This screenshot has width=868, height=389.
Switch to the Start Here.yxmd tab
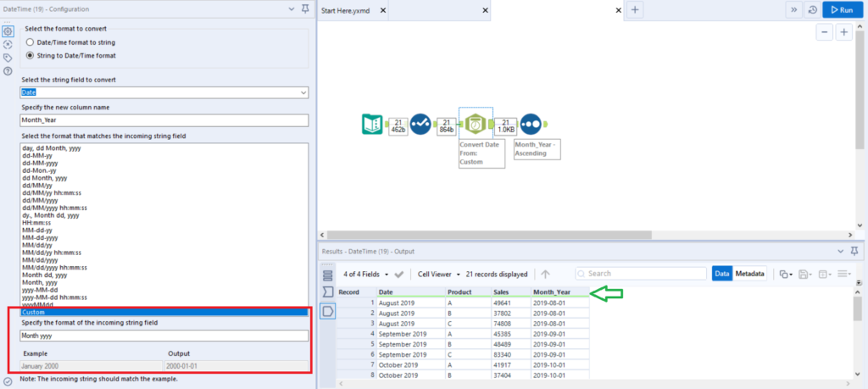pos(352,10)
